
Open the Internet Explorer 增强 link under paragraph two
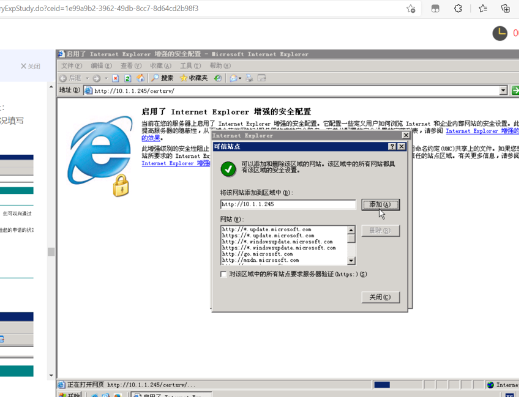[176, 163]
